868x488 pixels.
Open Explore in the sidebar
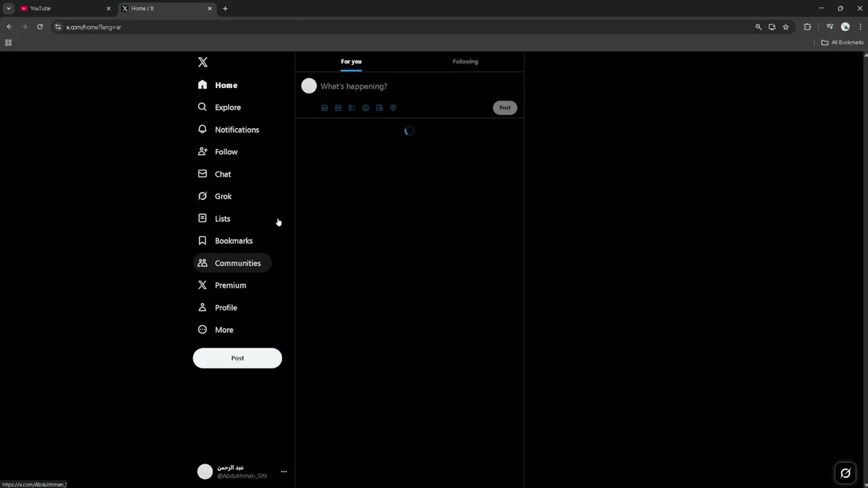pos(219,107)
